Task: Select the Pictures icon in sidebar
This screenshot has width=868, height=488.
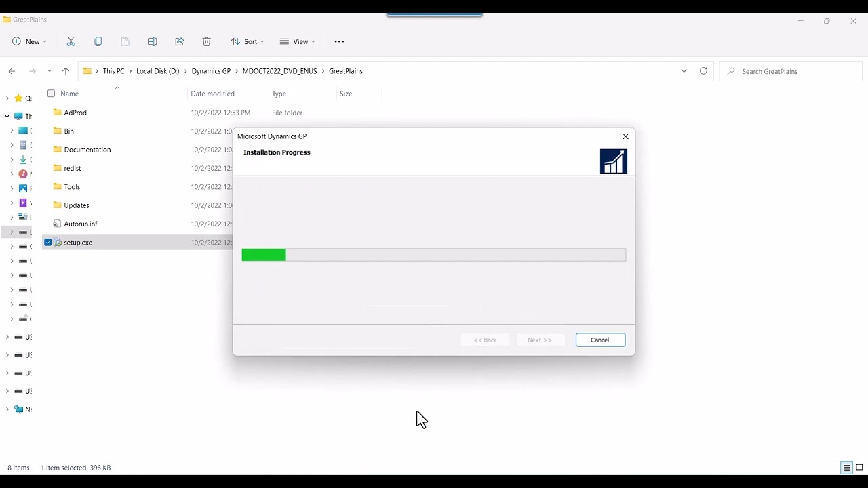Action: [x=23, y=188]
